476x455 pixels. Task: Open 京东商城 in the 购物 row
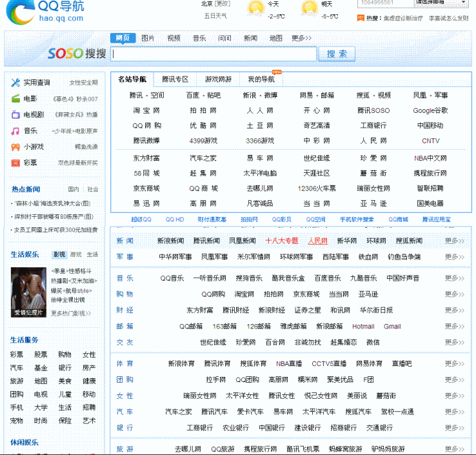click(x=306, y=294)
